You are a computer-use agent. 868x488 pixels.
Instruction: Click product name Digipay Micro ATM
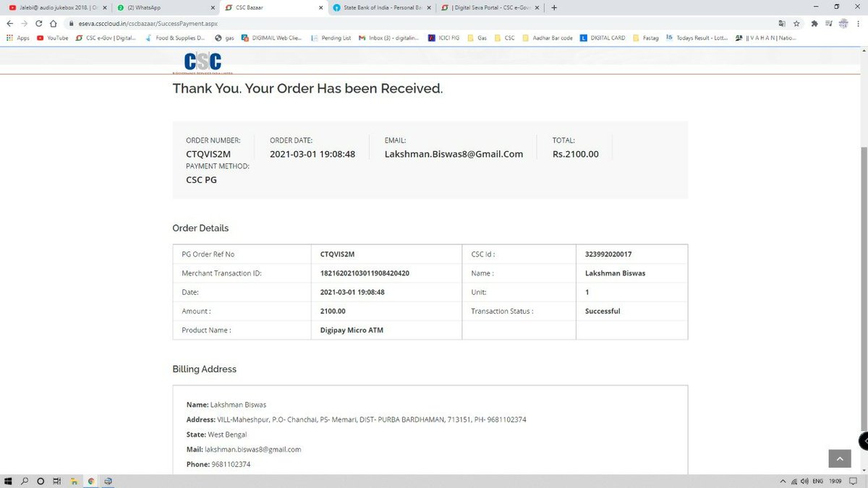point(352,330)
